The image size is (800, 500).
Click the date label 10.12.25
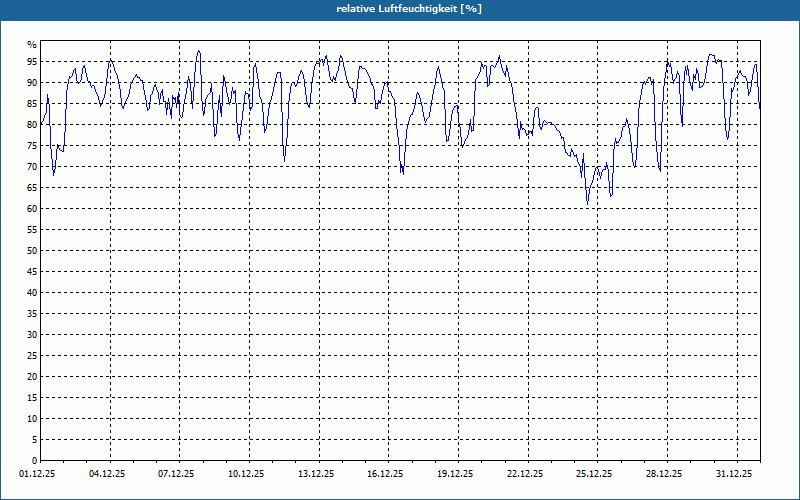point(246,474)
